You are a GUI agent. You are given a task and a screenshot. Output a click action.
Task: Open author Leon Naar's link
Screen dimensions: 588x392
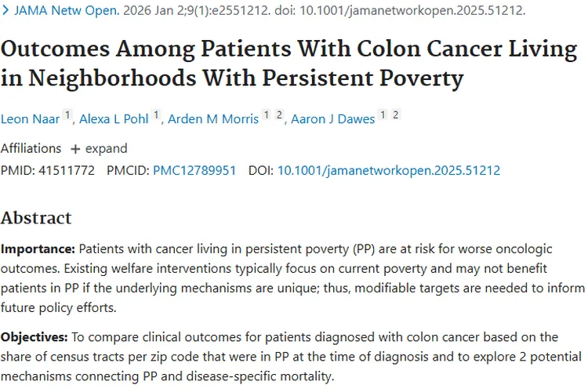[x=29, y=119]
